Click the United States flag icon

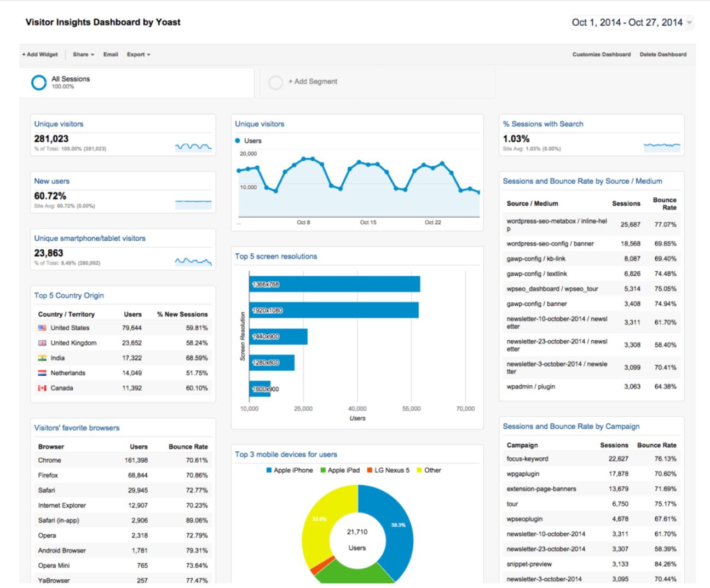tap(42, 328)
